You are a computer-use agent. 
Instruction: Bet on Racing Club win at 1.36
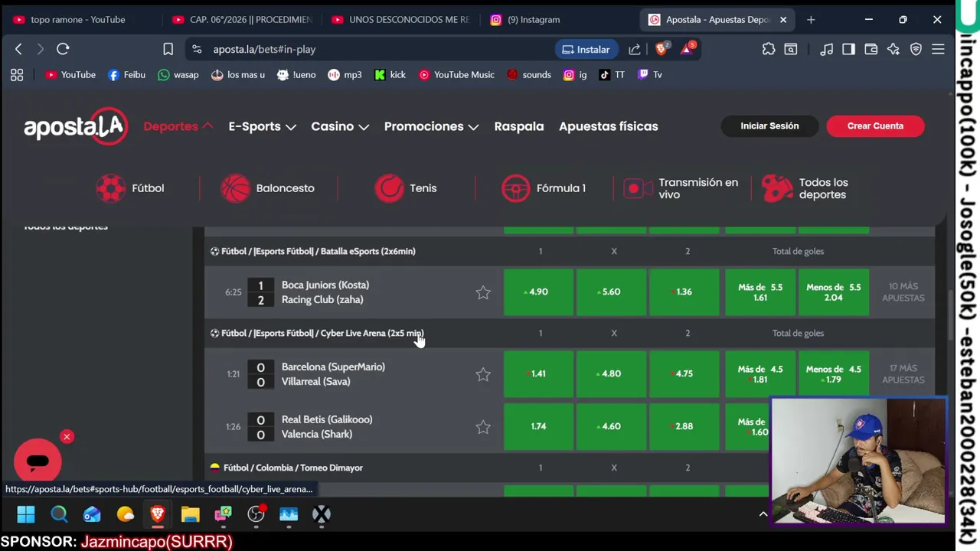(x=684, y=292)
